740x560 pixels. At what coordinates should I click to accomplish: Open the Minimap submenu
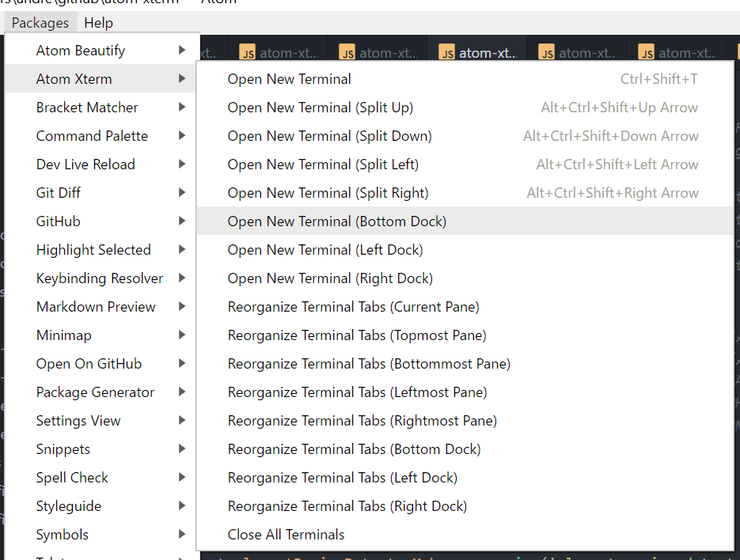pyautogui.click(x=100, y=335)
